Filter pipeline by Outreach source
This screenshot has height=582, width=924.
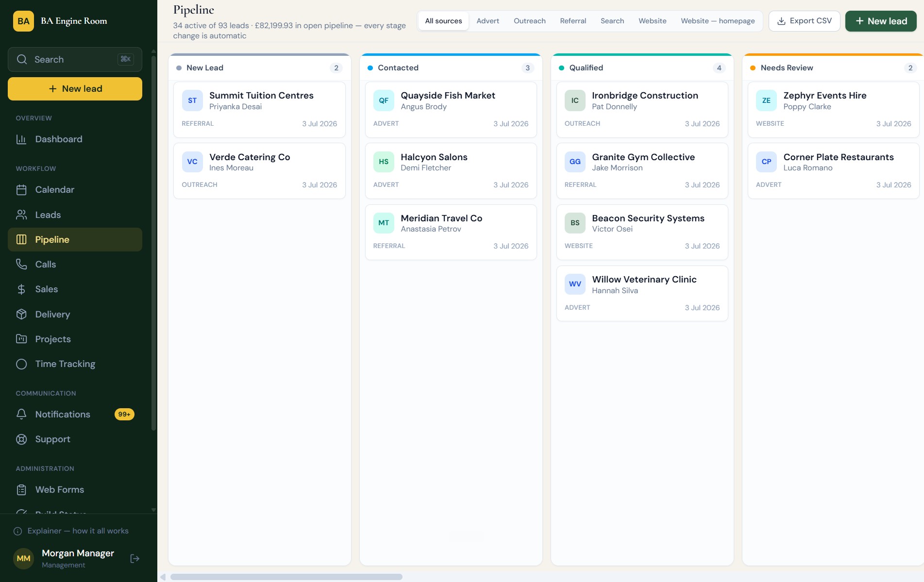529,21
